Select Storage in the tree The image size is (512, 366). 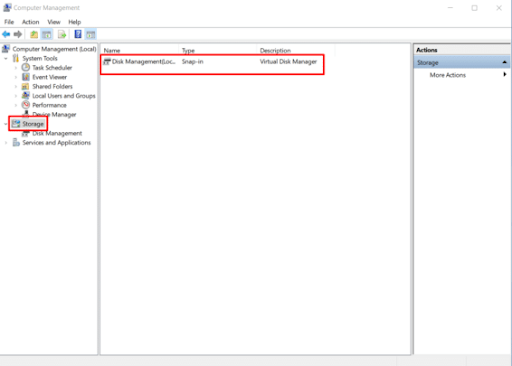(33, 124)
